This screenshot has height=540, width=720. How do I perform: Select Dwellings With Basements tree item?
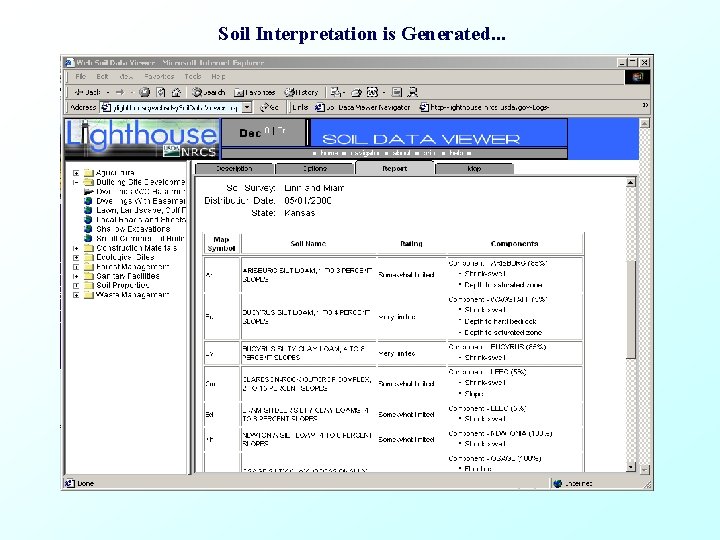coord(141,201)
